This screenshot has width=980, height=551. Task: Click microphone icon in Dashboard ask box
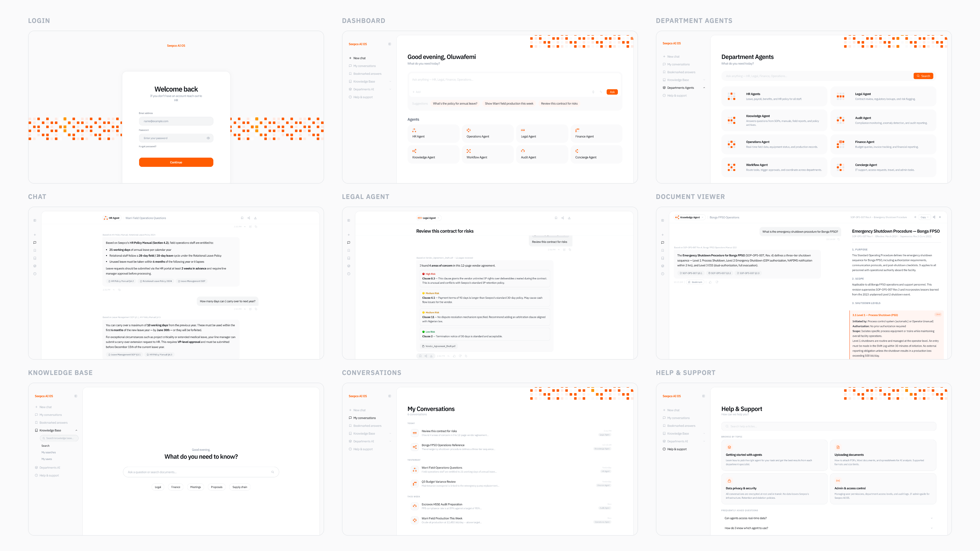click(x=593, y=92)
